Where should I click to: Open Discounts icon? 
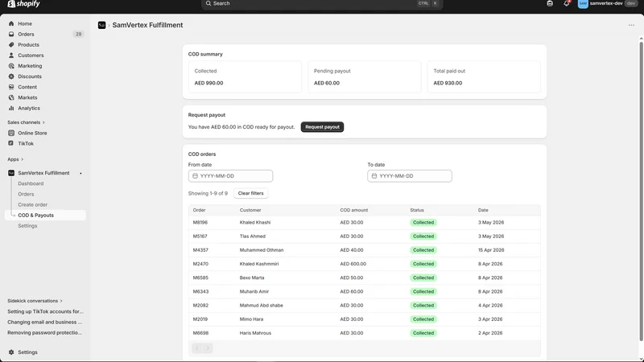[11, 76]
